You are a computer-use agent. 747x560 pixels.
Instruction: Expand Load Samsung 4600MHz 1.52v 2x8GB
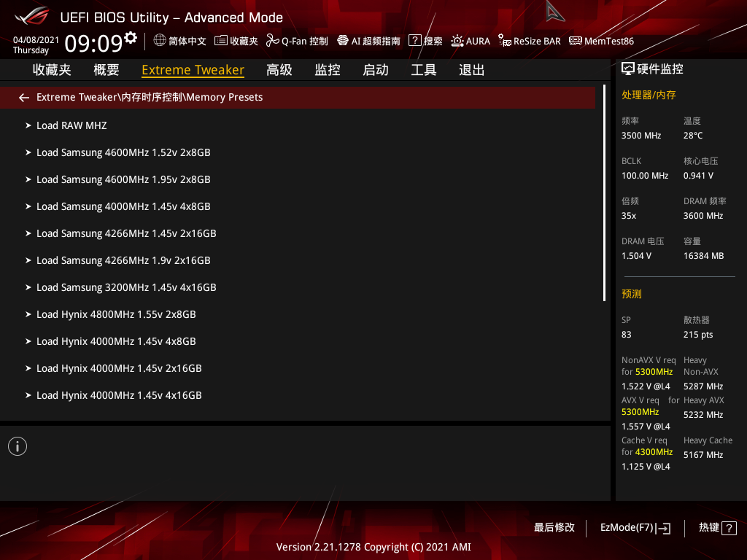123,152
